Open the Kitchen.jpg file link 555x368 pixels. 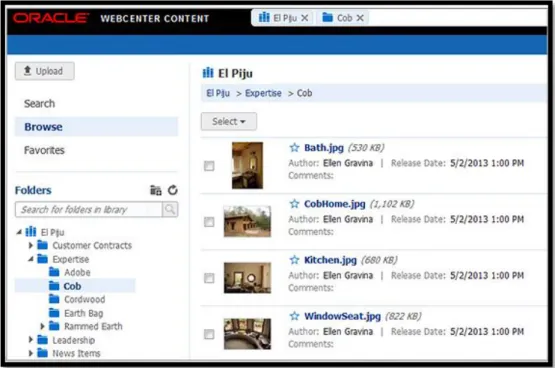pyautogui.click(x=330, y=260)
